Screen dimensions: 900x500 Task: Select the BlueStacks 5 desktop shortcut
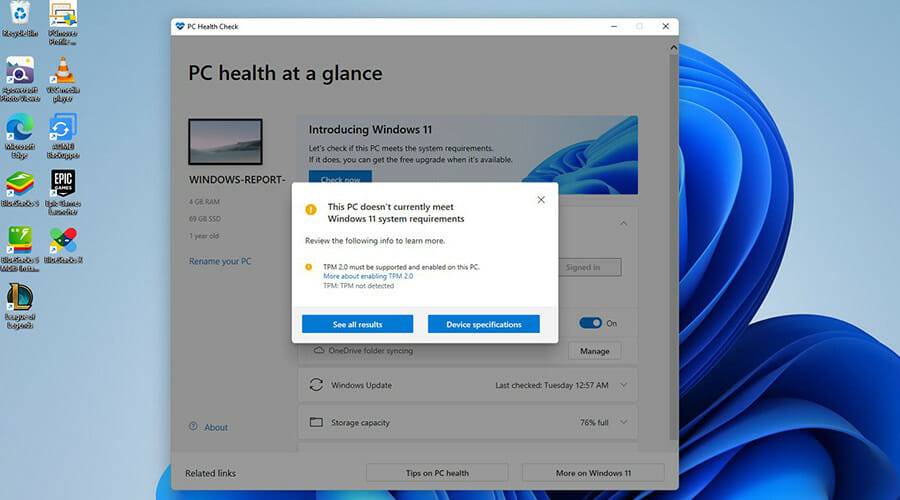[20, 189]
